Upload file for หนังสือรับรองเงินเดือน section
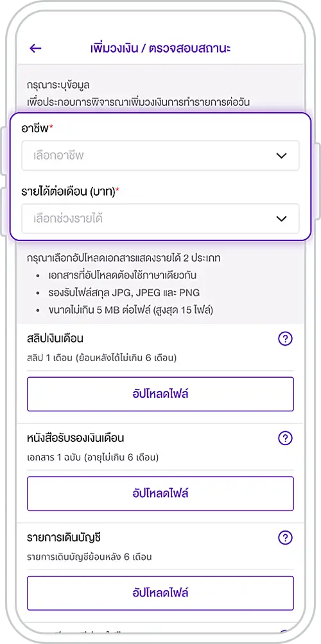Image resolution: width=321 pixels, height=644 pixels. (160, 494)
